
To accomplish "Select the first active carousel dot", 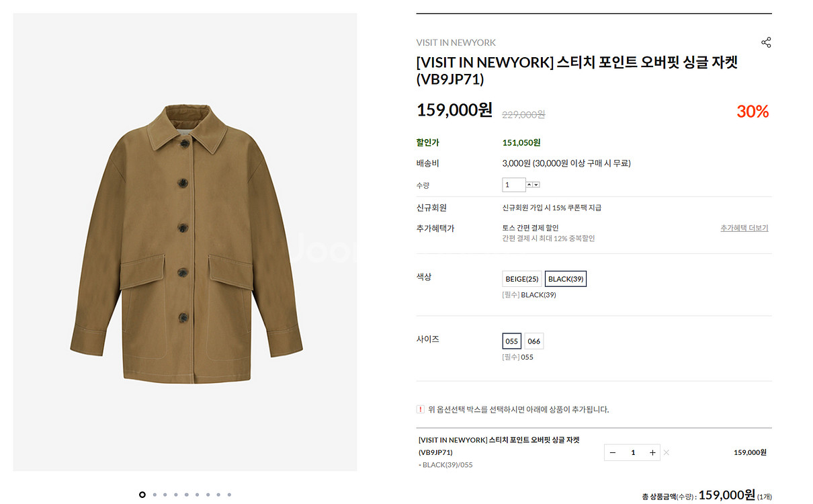I will tap(142, 495).
